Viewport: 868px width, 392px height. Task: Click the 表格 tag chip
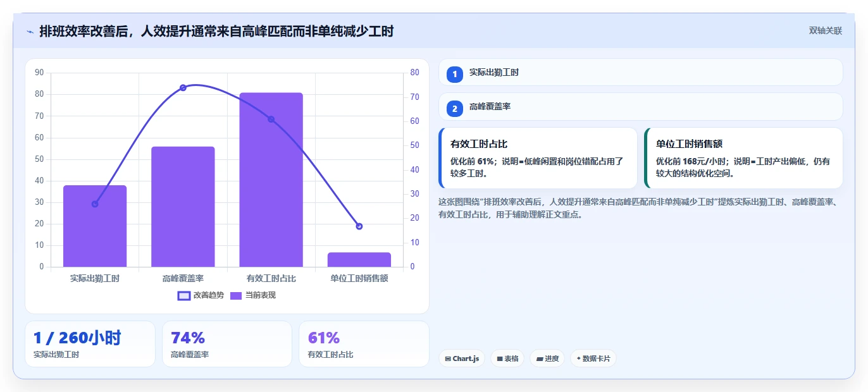click(507, 358)
